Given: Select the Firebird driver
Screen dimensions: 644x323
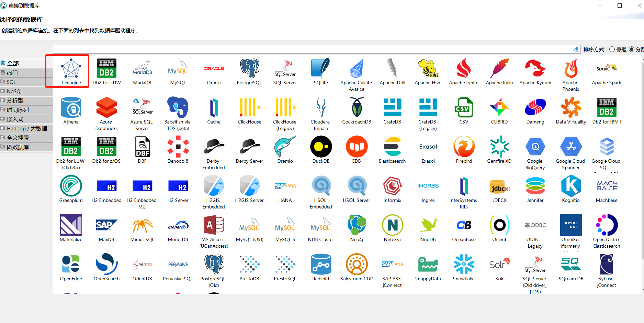Looking at the screenshot, I should point(464,150).
